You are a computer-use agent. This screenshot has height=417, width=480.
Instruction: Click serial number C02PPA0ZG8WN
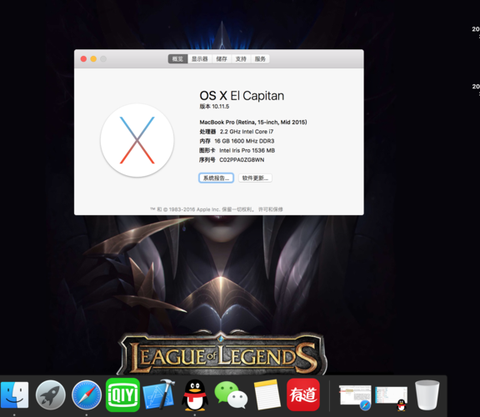pos(242,160)
